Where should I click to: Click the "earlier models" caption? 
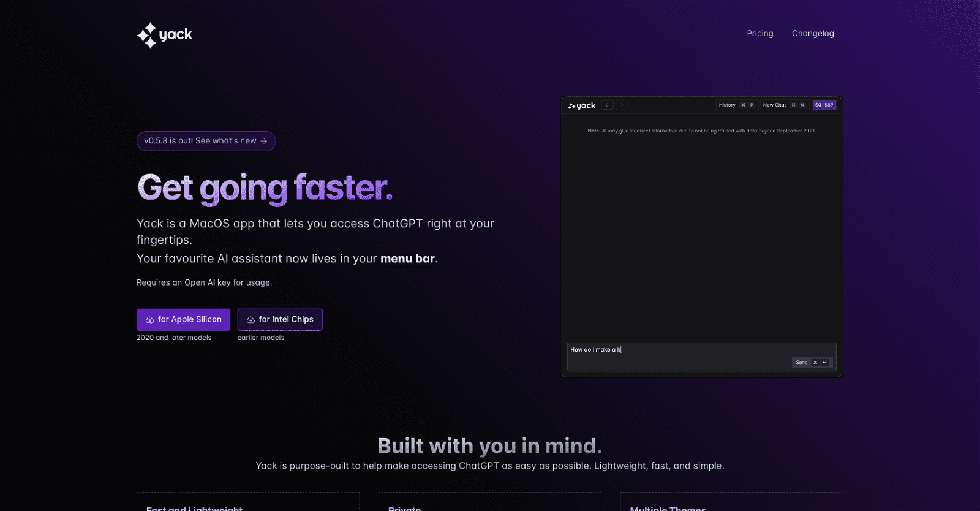(x=261, y=338)
